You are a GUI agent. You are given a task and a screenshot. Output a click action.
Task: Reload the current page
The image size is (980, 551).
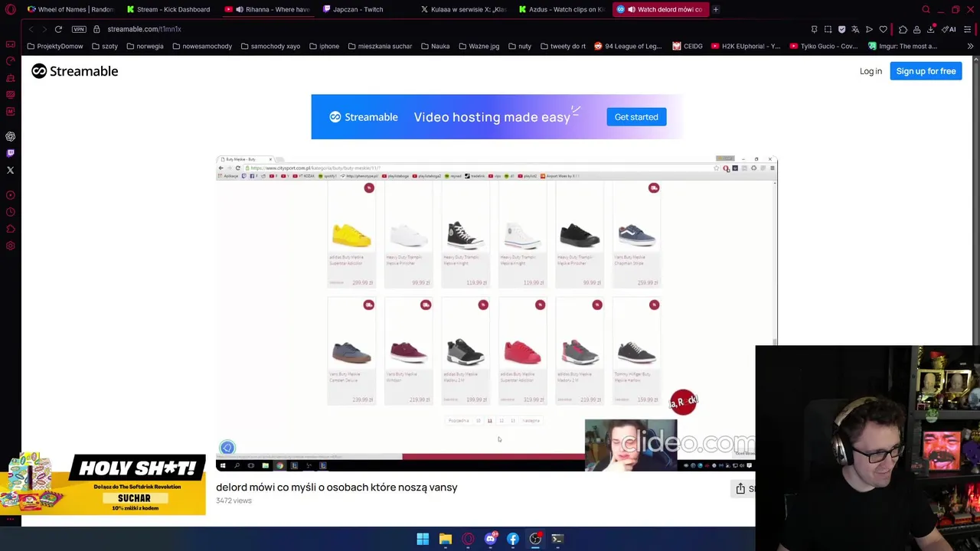coord(58,29)
